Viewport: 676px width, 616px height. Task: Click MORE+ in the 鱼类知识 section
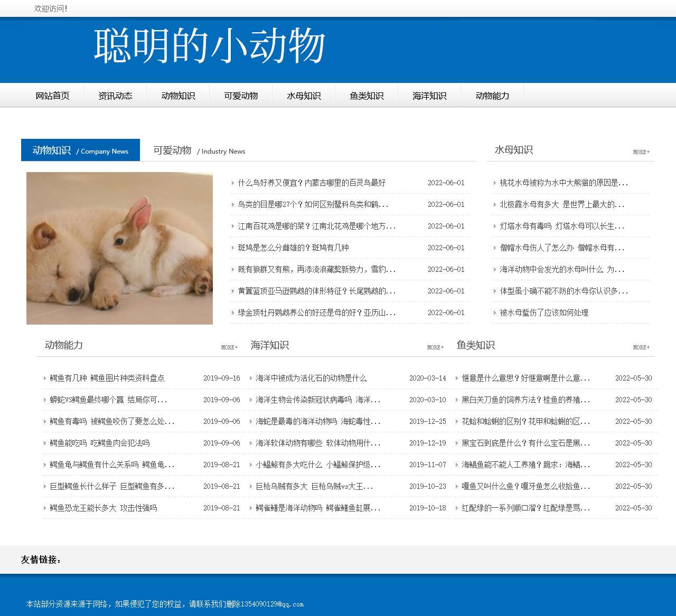coord(642,347)
